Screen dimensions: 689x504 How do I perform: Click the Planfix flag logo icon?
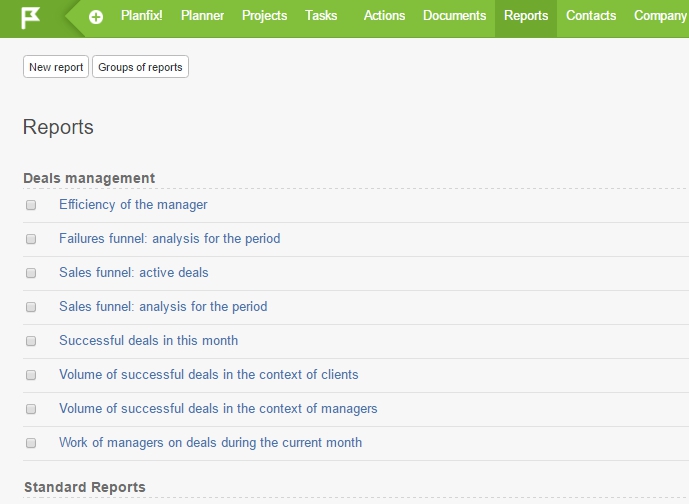[x=30, y=18]
